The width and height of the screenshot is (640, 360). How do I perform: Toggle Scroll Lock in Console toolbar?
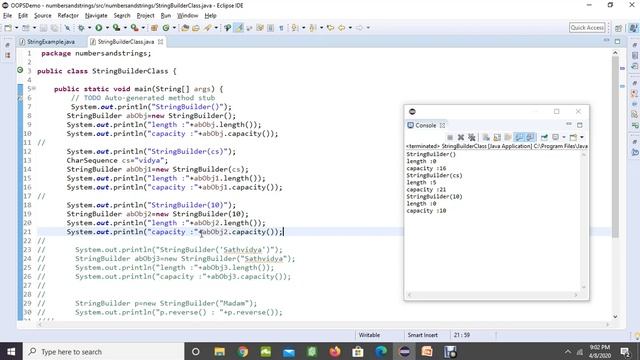(x=497, y=137)
